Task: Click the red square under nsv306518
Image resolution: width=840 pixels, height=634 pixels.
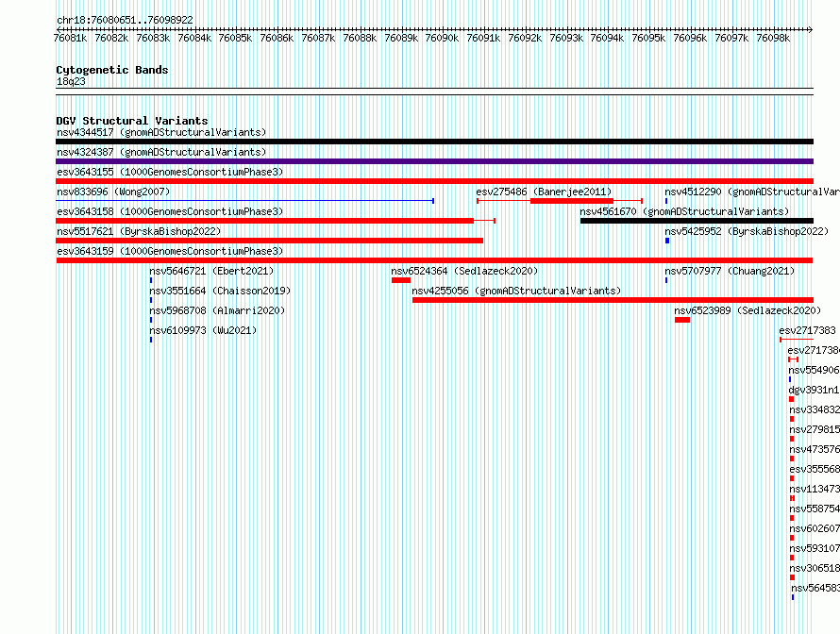Action: tap(792, 577)
